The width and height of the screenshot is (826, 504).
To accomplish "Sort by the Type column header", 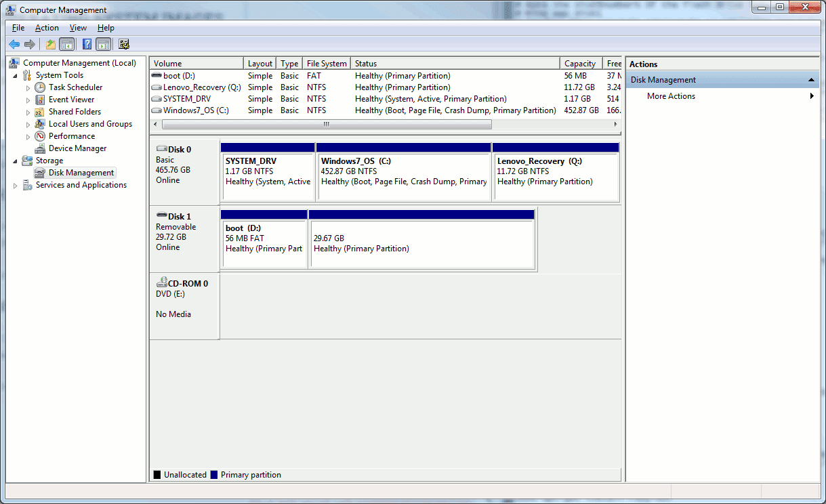I will [289, 64].
